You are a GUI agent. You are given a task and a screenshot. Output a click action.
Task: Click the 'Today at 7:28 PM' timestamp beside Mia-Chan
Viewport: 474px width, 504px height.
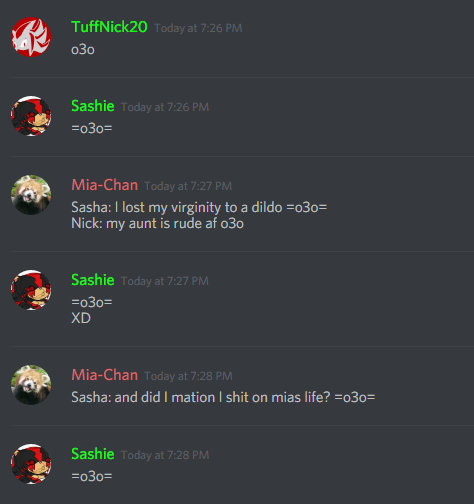point(188,376)
